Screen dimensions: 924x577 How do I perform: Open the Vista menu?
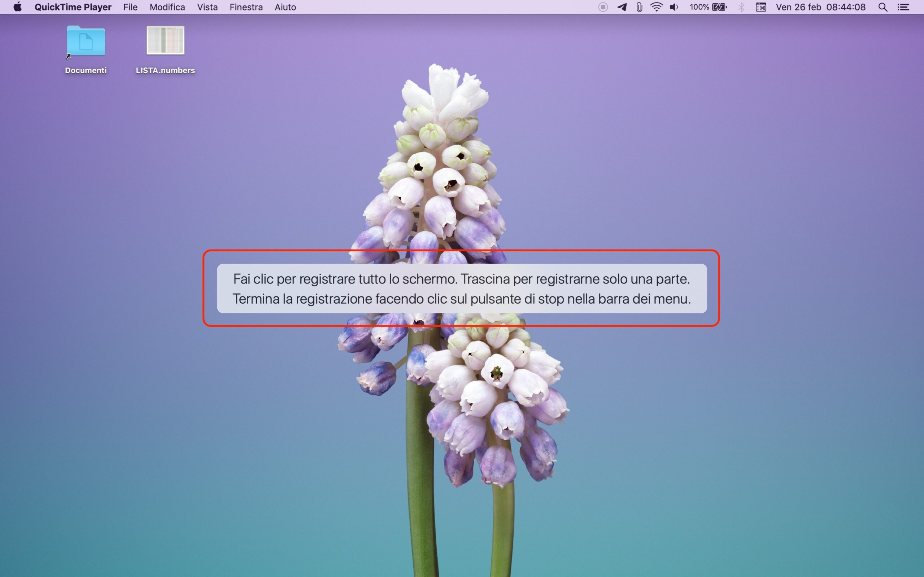[207, 7]
